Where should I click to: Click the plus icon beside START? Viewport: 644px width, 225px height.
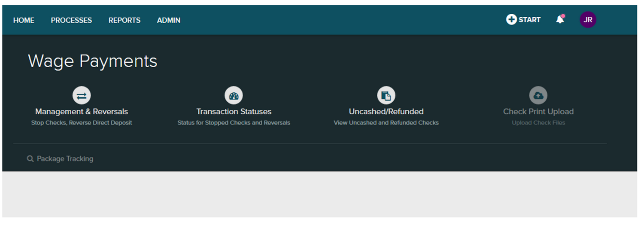click(511, 20)
